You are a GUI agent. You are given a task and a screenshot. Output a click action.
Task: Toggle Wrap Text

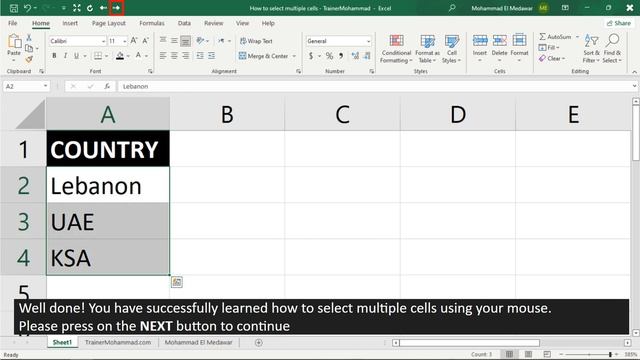coord(256,41)
